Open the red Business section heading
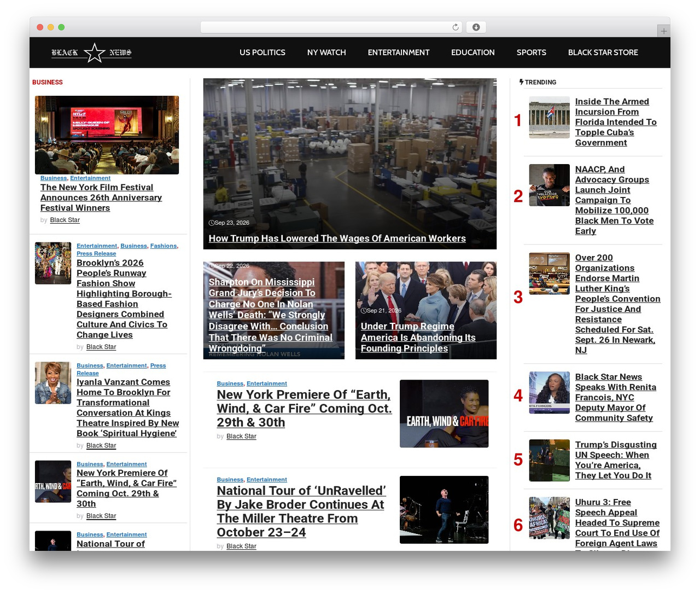The height and width of the screenshot is (593, 700). coord(48,82)
